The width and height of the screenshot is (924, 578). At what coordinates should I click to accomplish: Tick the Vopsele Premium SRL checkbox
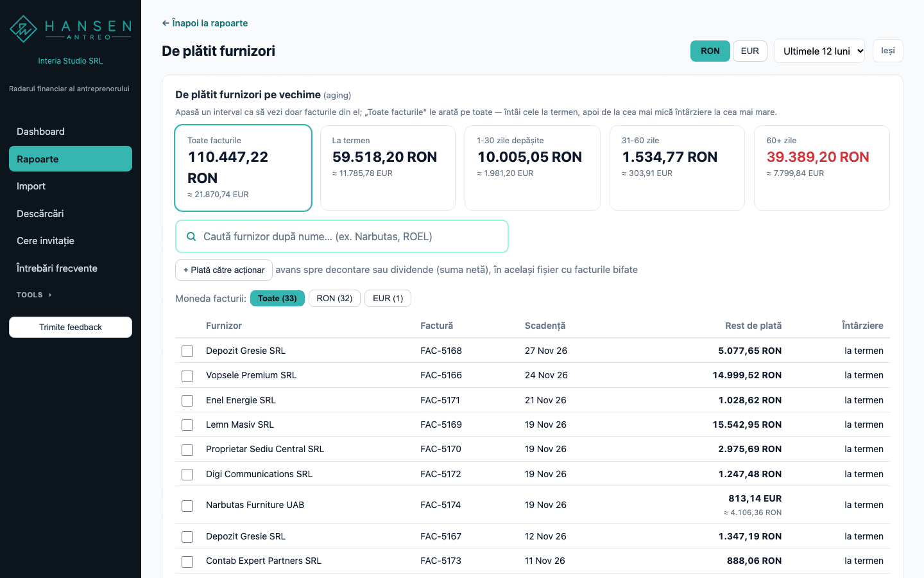click(187, 376)
